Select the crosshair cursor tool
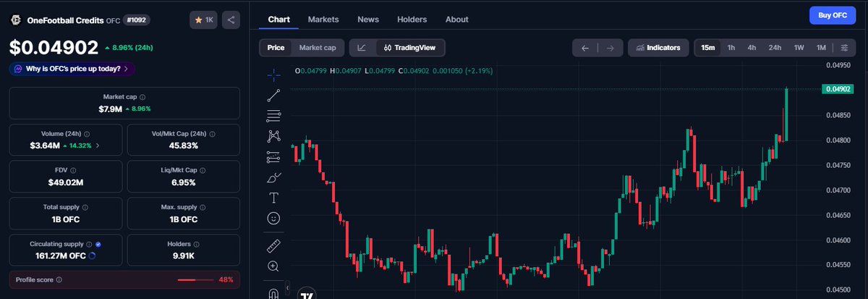 click(x=274, y=74)
